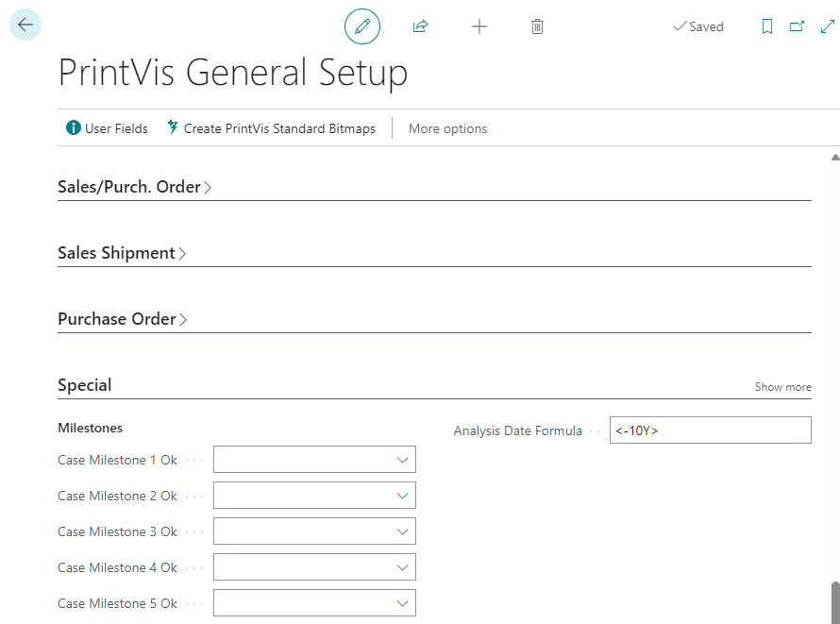Click the plus icon to create new
840x624 pixels.
point(479,26)
